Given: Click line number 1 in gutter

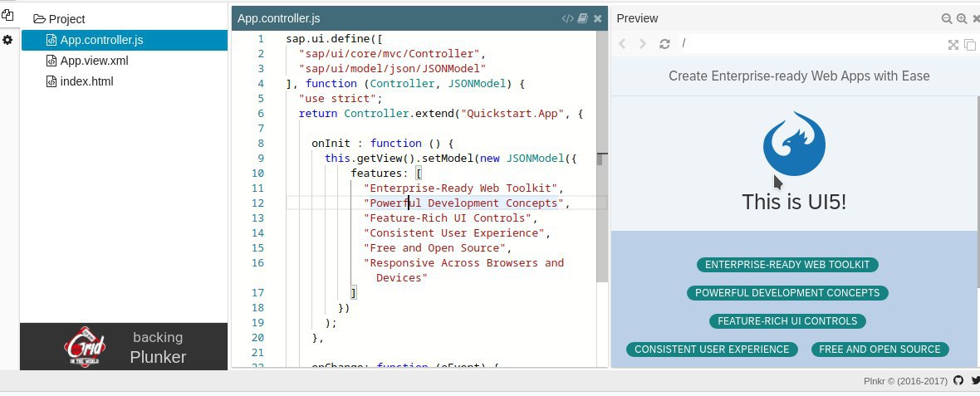Looking at the screenshot, I should pos(261,39).
